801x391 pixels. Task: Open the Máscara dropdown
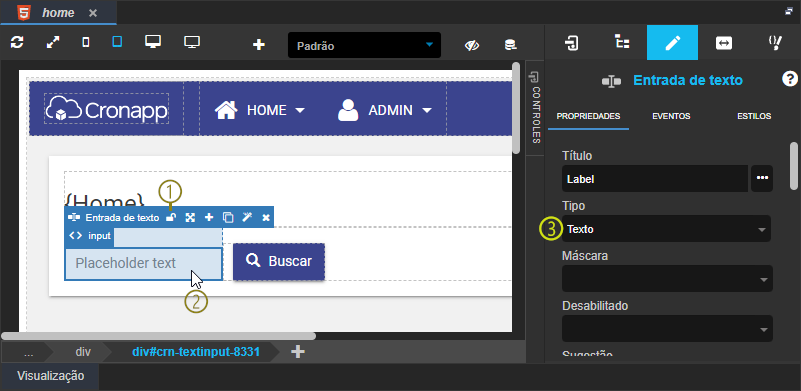(x=667, y=279)
